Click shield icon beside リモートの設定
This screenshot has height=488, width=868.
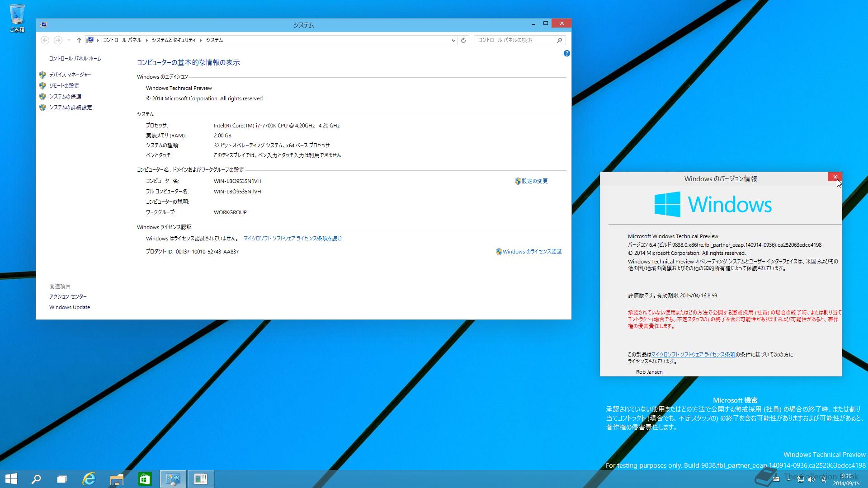tap(42, 86)
